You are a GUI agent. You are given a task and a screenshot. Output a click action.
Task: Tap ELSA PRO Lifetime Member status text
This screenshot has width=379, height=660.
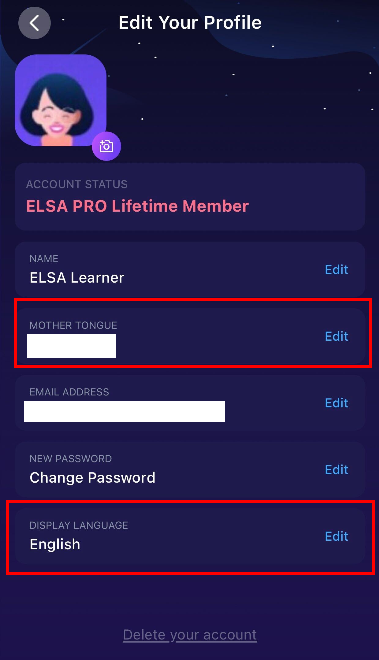(x=137, y=206)
